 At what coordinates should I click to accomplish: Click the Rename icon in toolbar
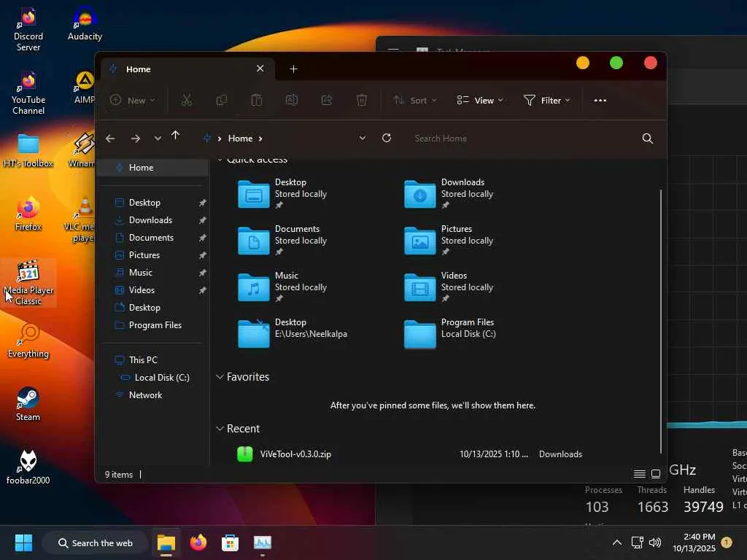[x=292, y=100]
